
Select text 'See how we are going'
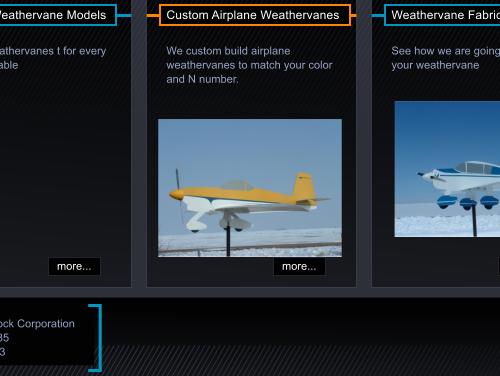click(x=446, y=51)
